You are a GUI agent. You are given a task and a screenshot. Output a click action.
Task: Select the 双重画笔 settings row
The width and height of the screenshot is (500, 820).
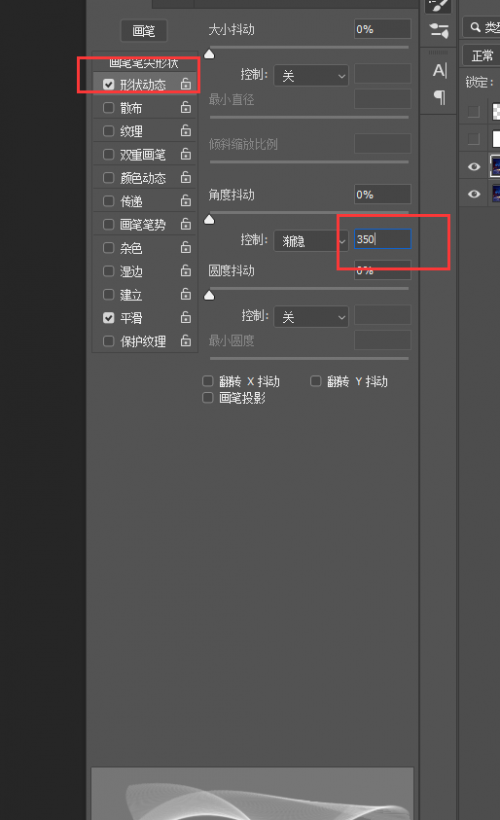pyautogui.click(x=145, y=154)
